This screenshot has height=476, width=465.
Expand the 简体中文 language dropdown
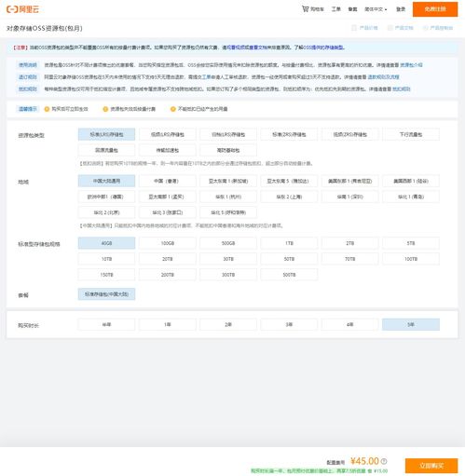click(376, 9)
